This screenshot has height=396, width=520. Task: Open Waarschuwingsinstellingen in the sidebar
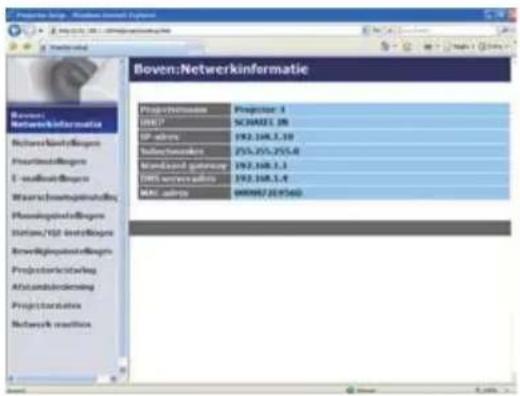click(64, 197)
